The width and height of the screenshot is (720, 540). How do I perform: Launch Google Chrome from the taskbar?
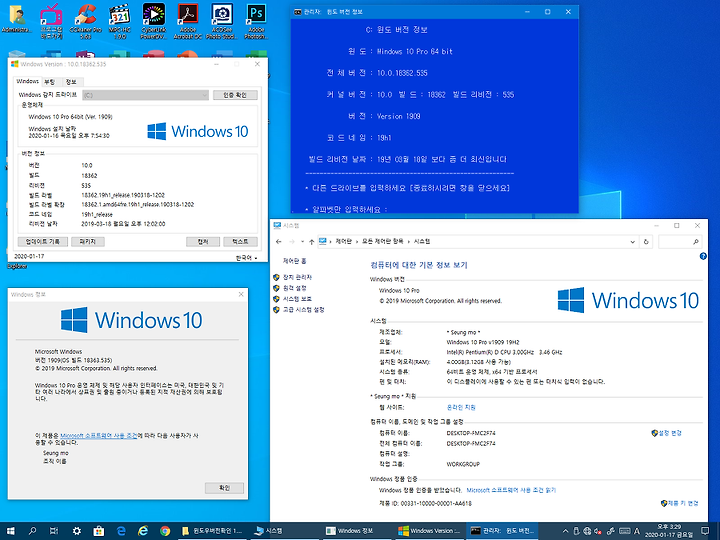(165, 531)
